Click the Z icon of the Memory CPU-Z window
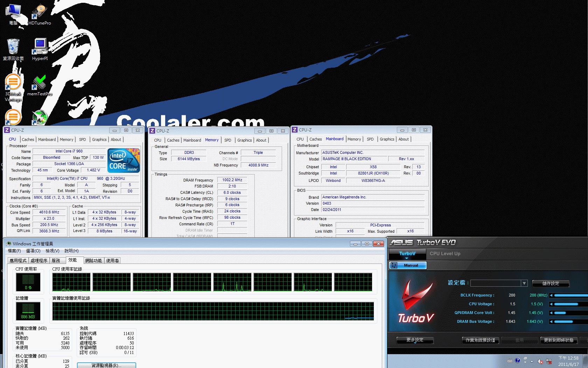This screenshot has width=588, height=368. tap(152, 131)
